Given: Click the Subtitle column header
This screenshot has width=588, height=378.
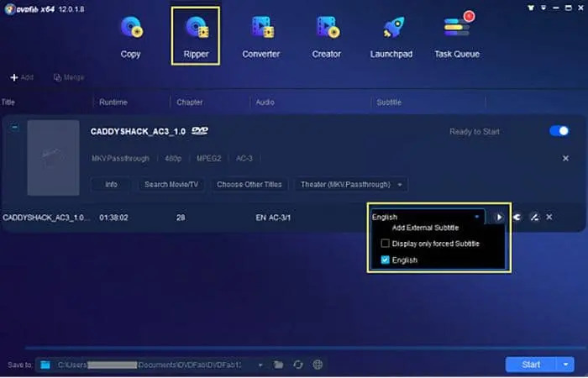Looking at the screenshot, I should click(x=388, y=102).
